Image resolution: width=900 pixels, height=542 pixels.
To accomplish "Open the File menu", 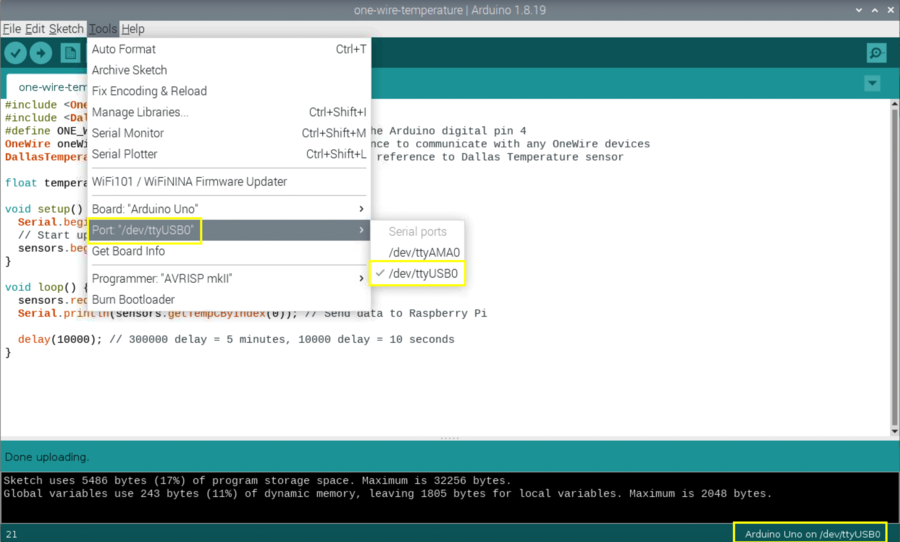I will pyautogui.click(x=12, y=29).
